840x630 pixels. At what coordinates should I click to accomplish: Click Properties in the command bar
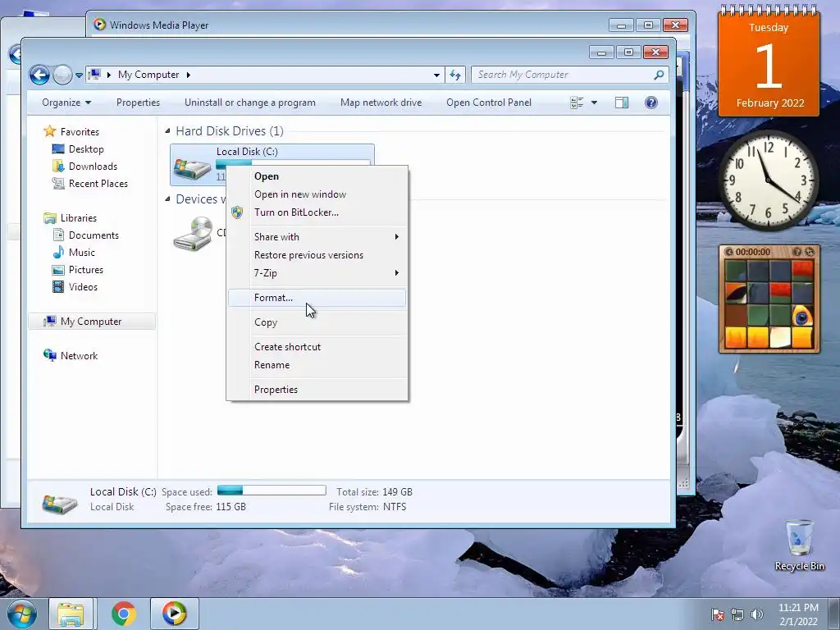coord(138,103)
